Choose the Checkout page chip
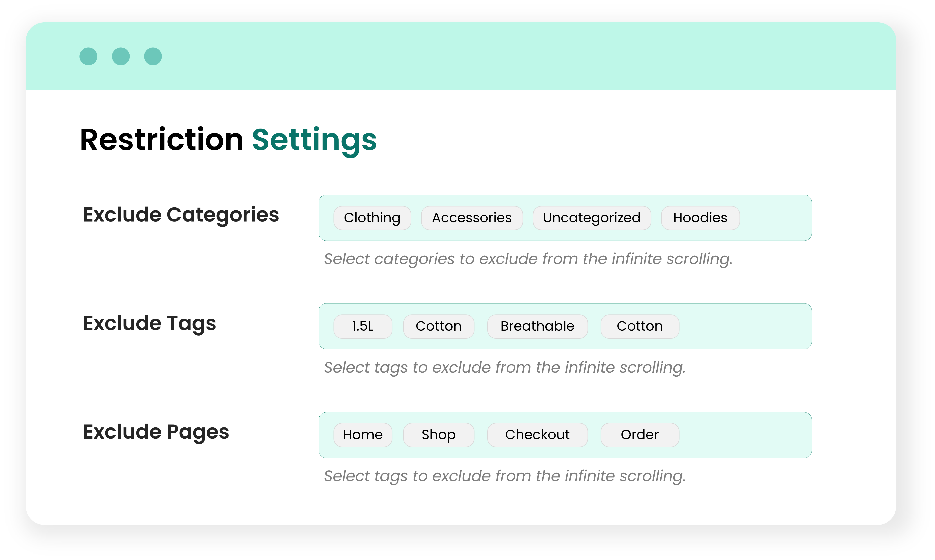This screenshot has width=935, height=560. coord(537,435)
